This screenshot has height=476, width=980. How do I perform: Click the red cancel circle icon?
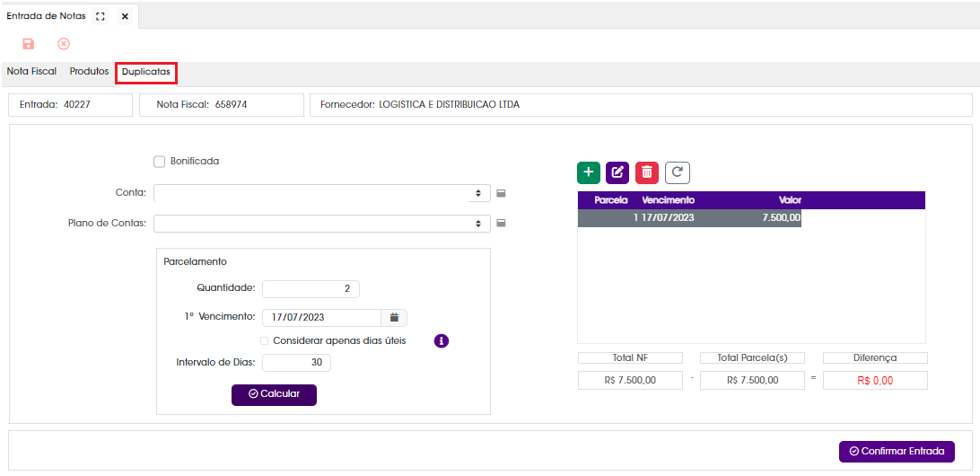click(63, 44)
